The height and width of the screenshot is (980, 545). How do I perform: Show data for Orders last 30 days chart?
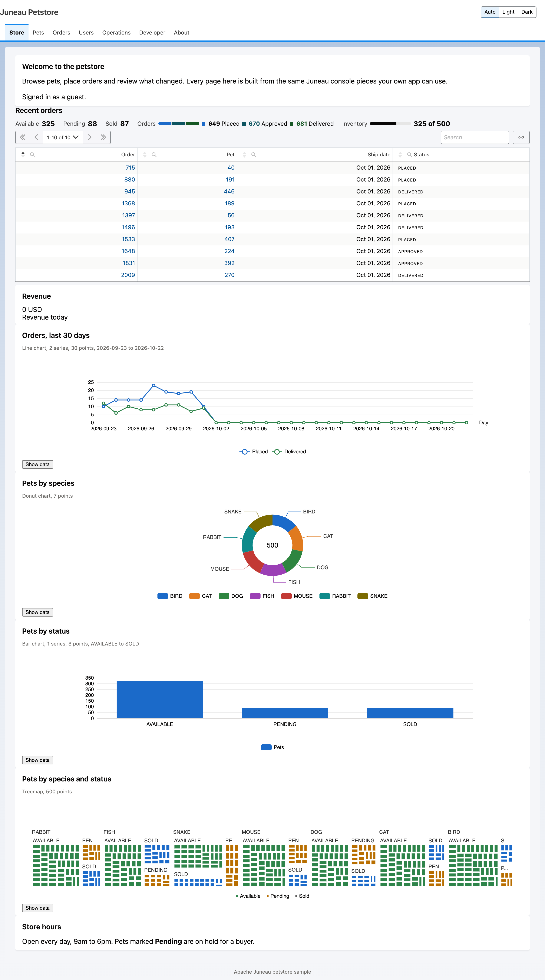tap(37, 464)
